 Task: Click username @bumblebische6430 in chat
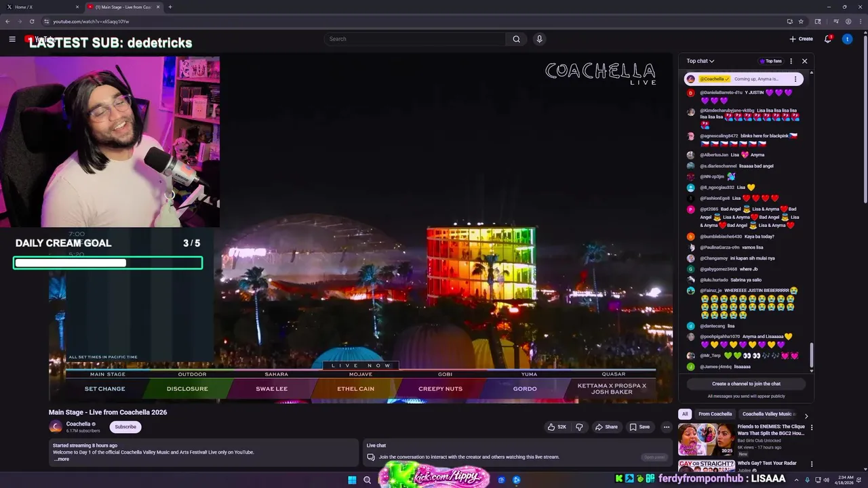[x=721, y=237]
